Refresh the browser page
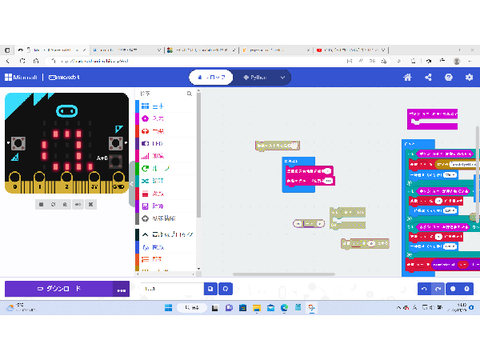 click(x=22, y=61)
